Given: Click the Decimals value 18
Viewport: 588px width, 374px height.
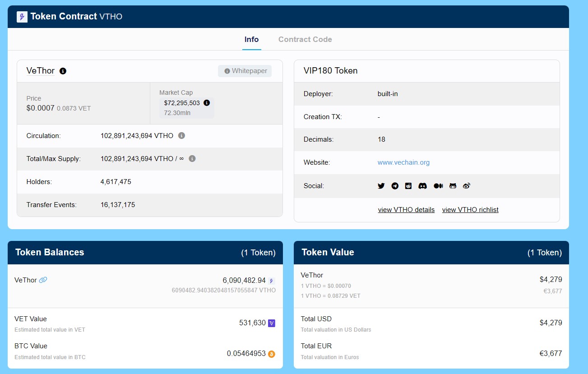Looking at the screenshot, I should point(381,139).
